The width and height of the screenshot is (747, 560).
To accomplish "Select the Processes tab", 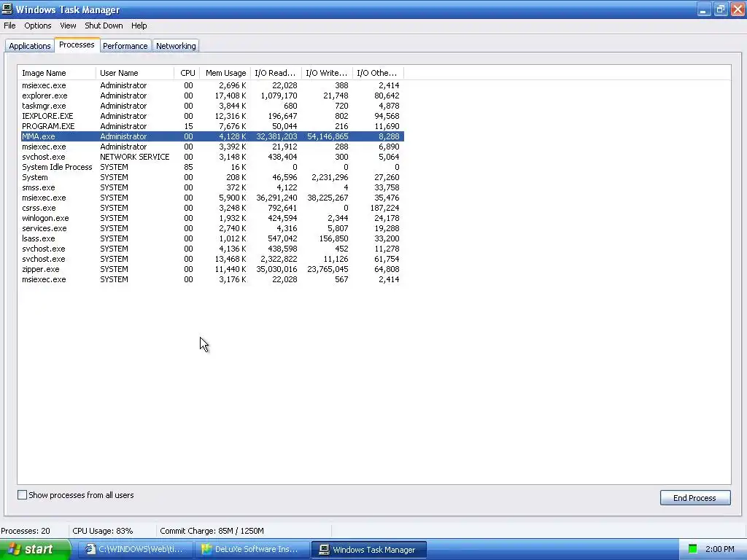I will pyautogui.click(x=77, y=44).
